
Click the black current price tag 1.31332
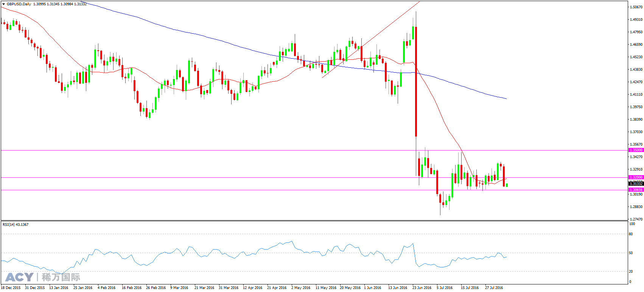coord(636,184)
